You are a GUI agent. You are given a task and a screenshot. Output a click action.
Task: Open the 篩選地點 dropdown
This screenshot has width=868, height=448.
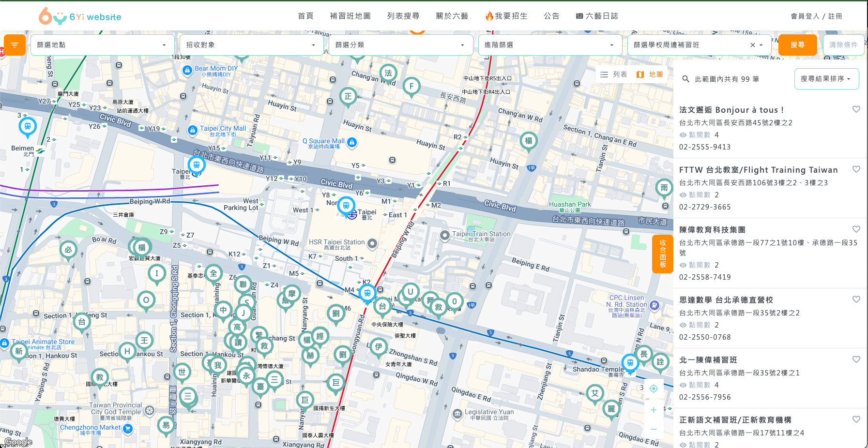(x=102, y=45)
